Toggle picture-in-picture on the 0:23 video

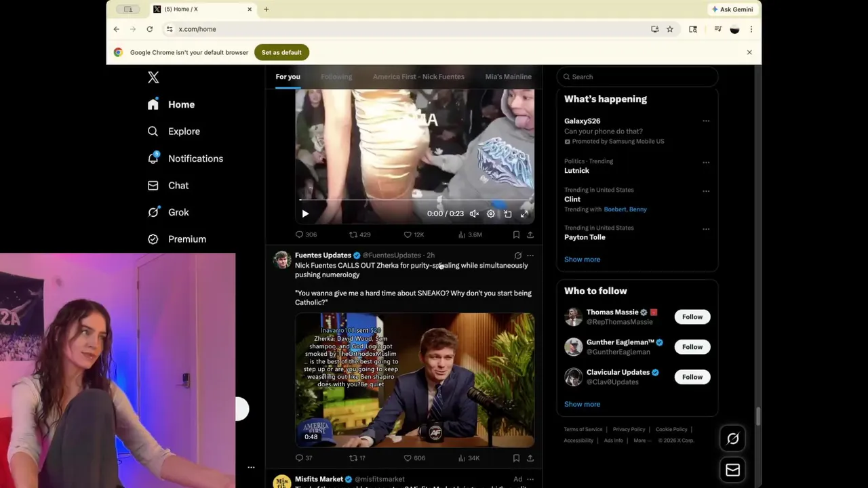point(508,213)
